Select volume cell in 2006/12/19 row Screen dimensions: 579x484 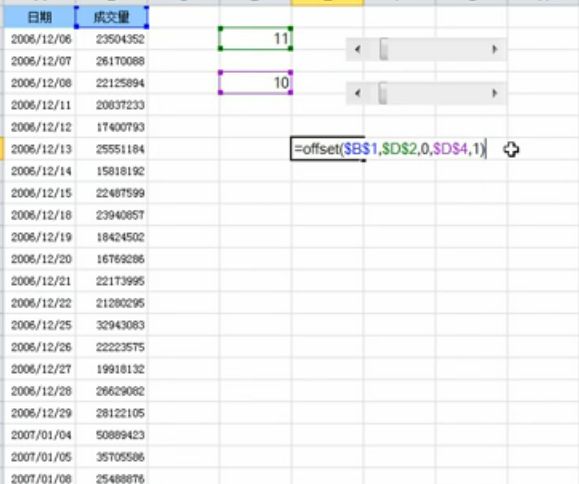(x=112, y=237)
